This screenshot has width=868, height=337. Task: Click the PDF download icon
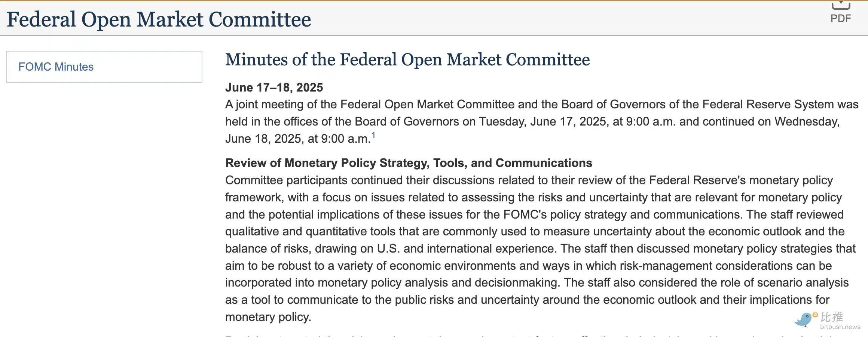click(841, 5)
